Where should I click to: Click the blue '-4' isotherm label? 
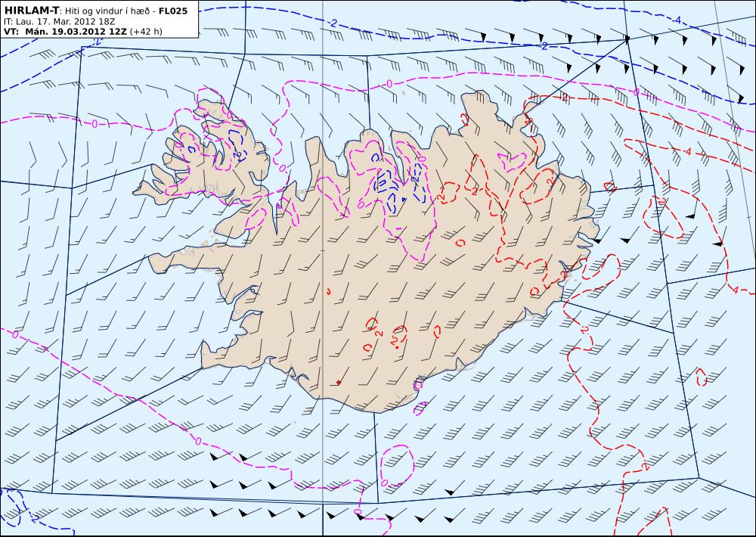(677, 20)
